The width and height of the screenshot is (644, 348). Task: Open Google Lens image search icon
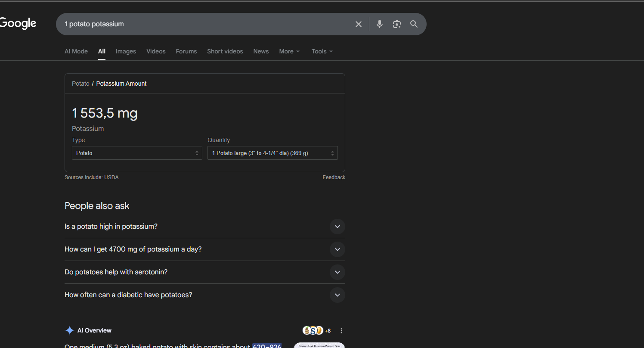point(396,24)
